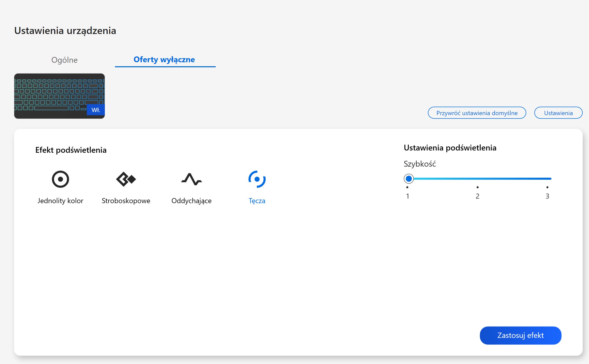Open the Oferty wyłączne tab

pos(164,59)
